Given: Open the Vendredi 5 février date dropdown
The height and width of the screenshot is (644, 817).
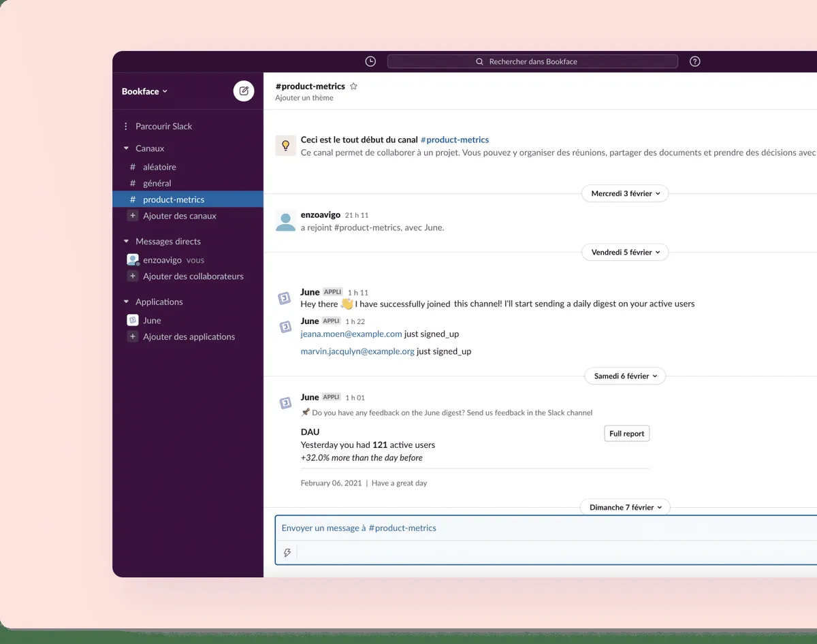Looking at the screenshot, I should tap(625, 252).
